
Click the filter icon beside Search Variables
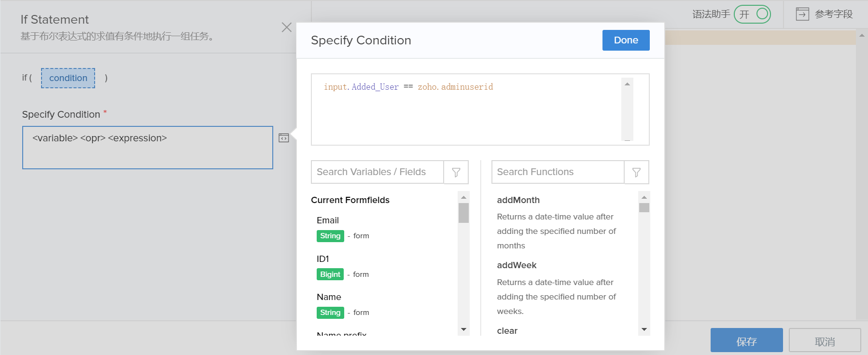tap(456, 172)
